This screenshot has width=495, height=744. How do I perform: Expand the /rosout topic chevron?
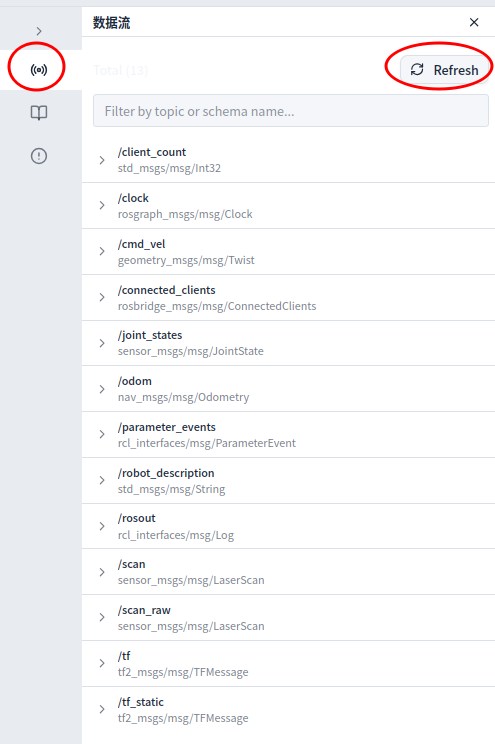click(x=102, y=526)
